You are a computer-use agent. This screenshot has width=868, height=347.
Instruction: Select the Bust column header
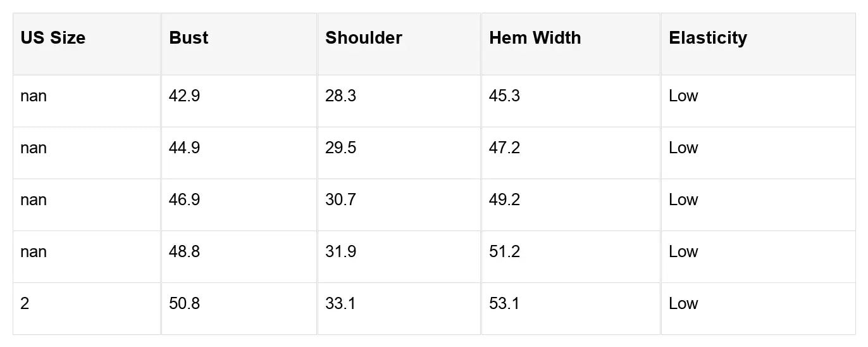[189, 38]
